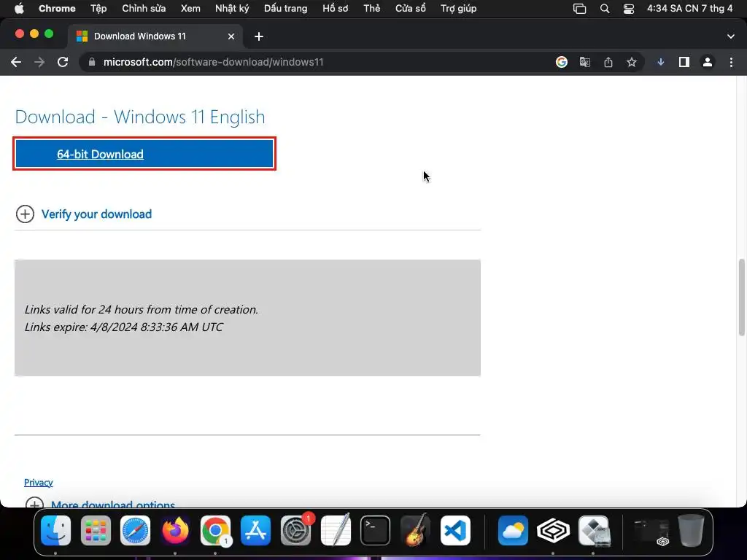Reload the current page

(63, 62)
